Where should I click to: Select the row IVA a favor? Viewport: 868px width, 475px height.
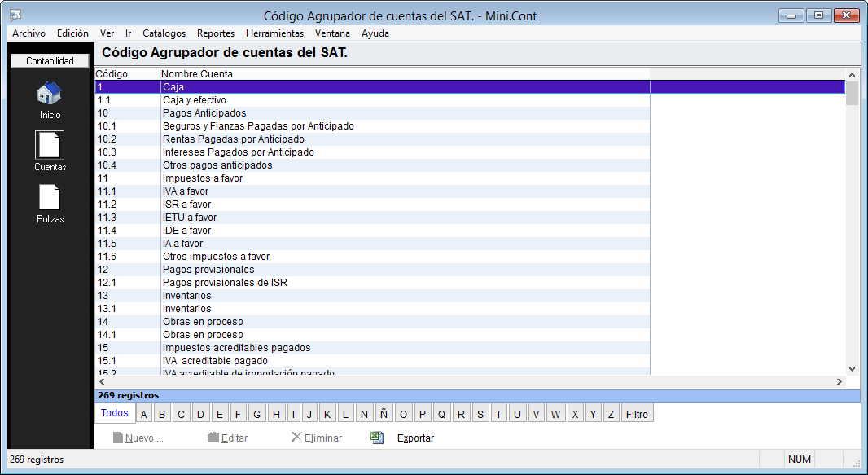pos(373,191)
